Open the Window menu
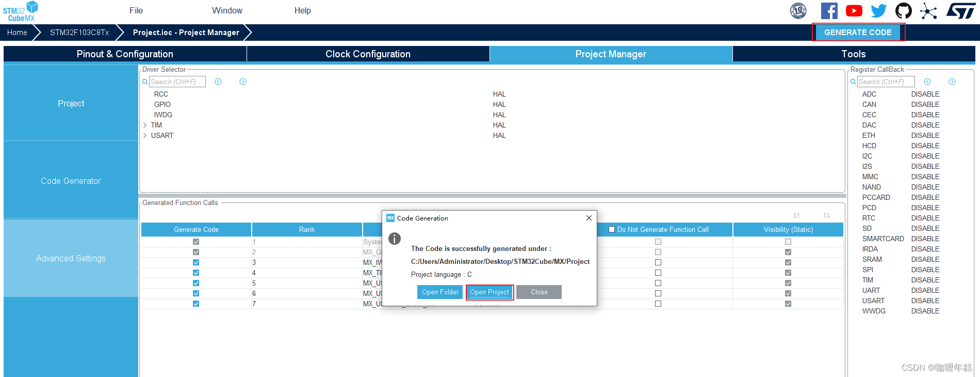This screenshot has width=980, height=377. 227,10
